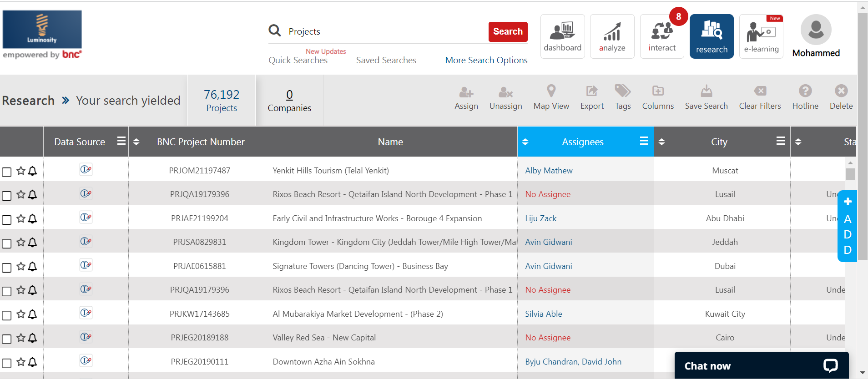Screen dimensions: 868x380
Task: Open Mohammed's user profile avatar
Action: point(816,30)
